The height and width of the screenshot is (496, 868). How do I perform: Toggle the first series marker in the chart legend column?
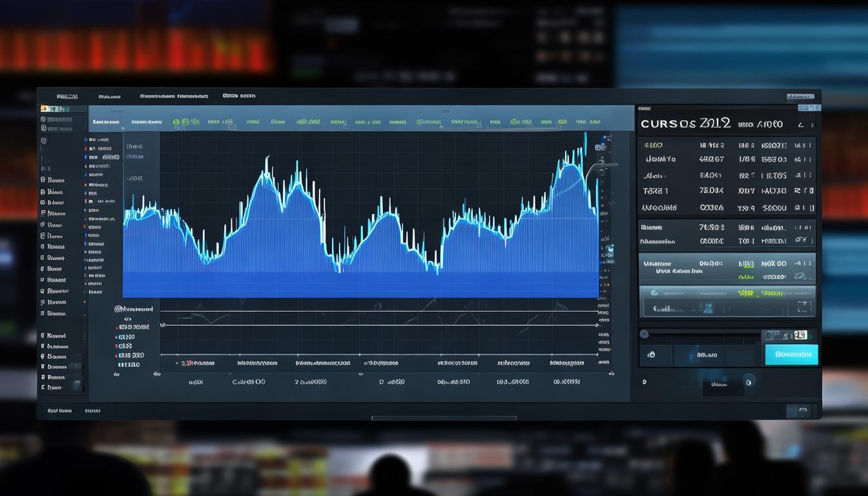[x=86, y=139]
